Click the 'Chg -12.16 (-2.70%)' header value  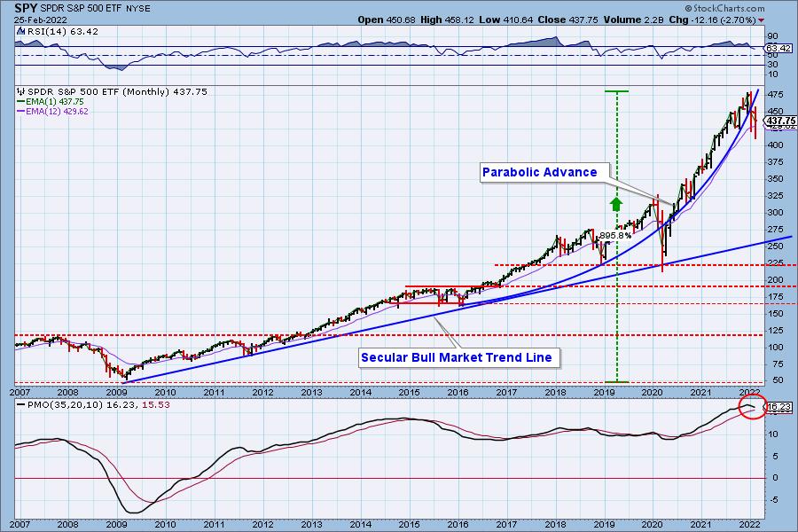(713, 20)
